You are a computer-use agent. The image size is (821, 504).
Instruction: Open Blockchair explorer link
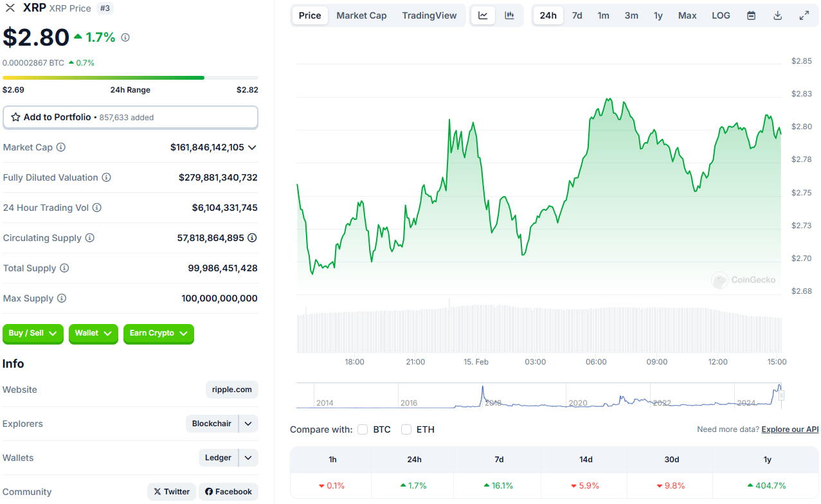212,424
